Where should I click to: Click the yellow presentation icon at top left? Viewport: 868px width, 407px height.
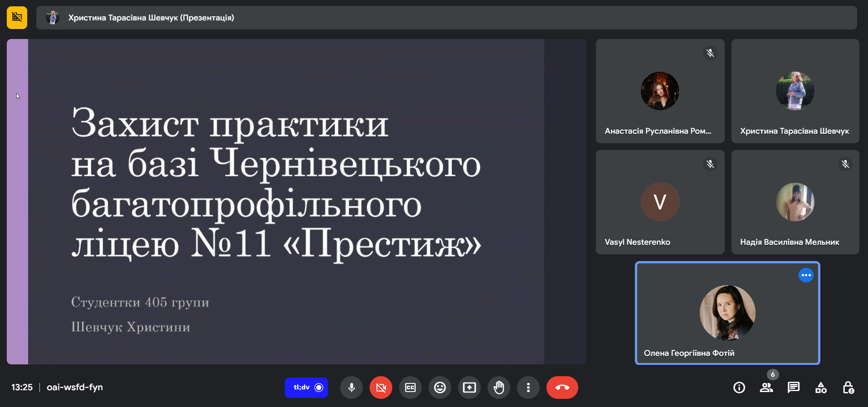point(17,18)
